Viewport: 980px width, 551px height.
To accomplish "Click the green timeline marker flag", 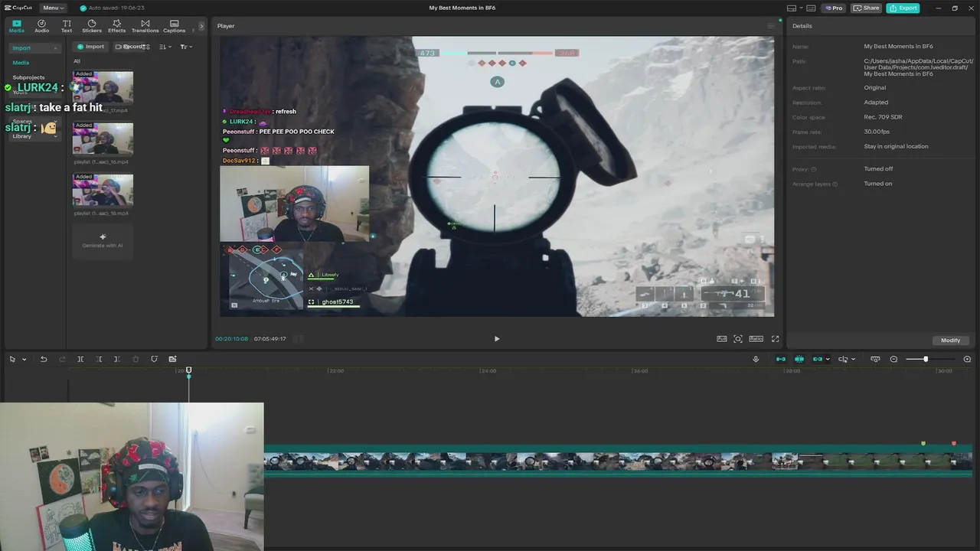I will pyautogui.click(x=923, y=443).
